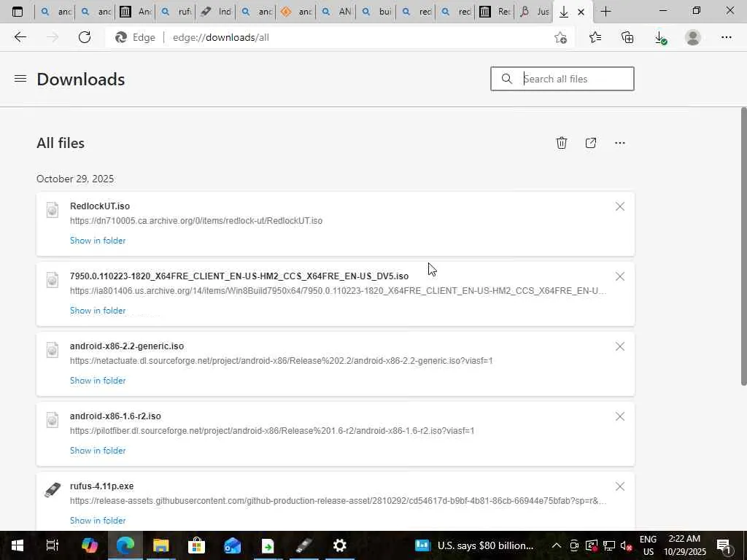Show android-x86-1.6-r2.iso in folder
Image resolution: width=747 pixels, height=560 pixels.
(x=98, y=451)
